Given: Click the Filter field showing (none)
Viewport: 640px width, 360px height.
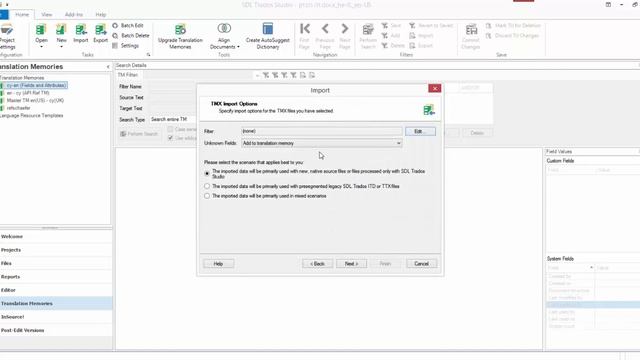Looking at the screenshot, I should [321, 131].
